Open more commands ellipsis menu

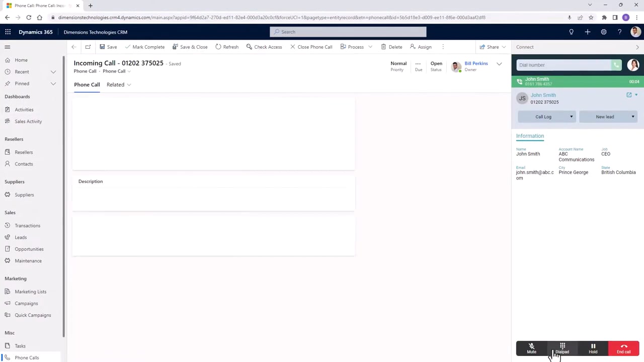pyautogui.click(x=443, y=47)
